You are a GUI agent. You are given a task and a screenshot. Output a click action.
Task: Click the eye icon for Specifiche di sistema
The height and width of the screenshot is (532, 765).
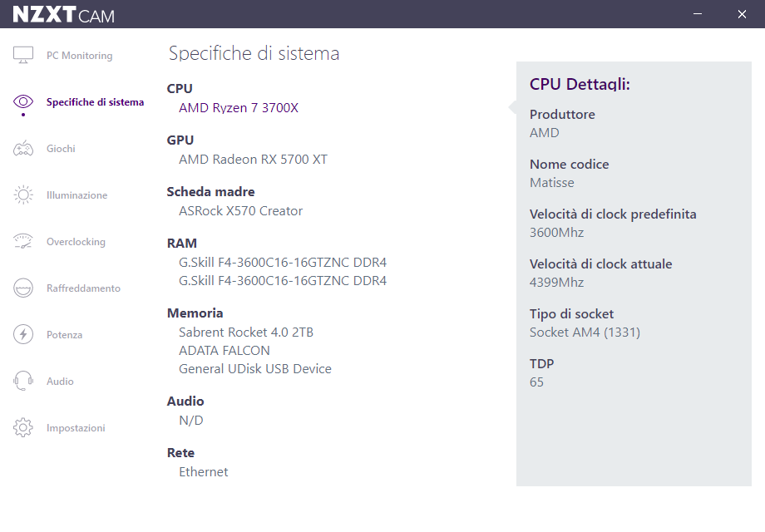tap(23, 101)
